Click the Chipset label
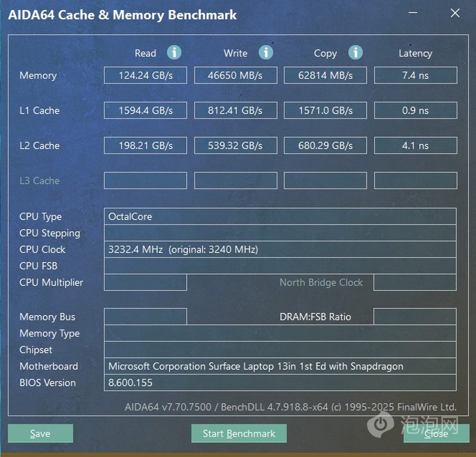The height and width of the screenshot is (457, 476). click(36, 350)
